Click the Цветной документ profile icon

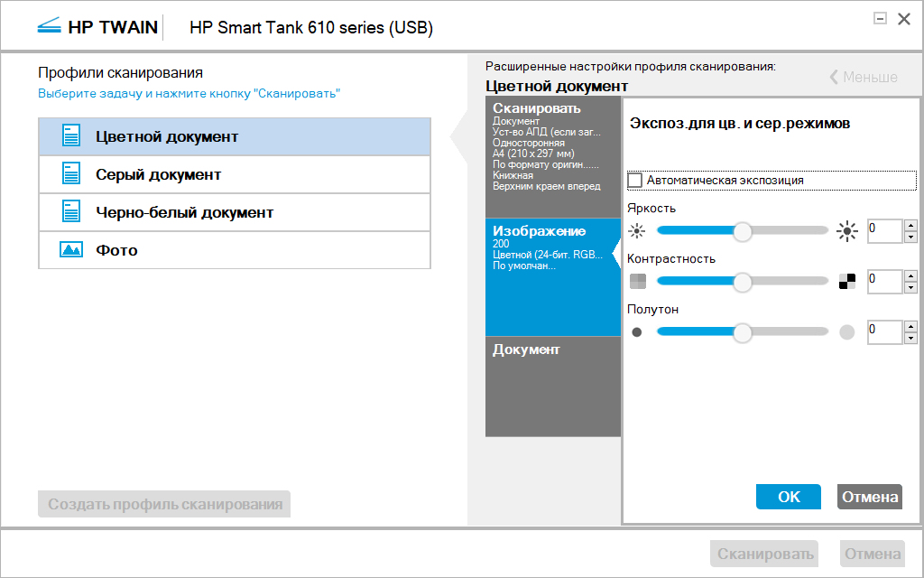(x=71, y=136)
